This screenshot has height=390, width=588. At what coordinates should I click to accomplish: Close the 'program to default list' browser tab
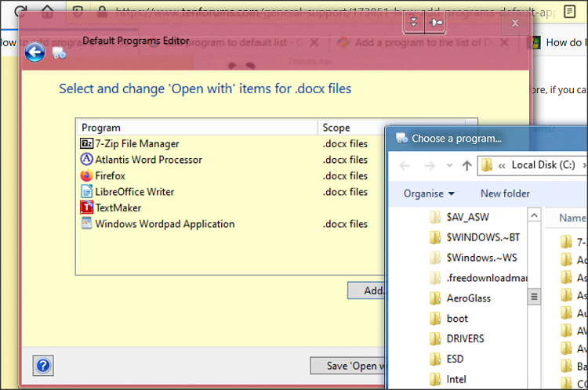pyautogui.click(x=314, y=42)
